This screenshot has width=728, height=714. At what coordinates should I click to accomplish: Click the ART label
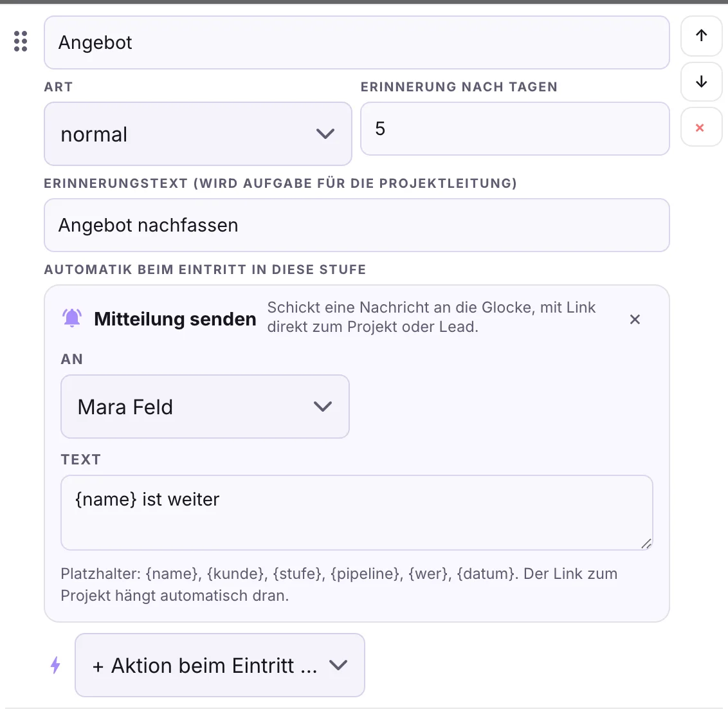59,87
